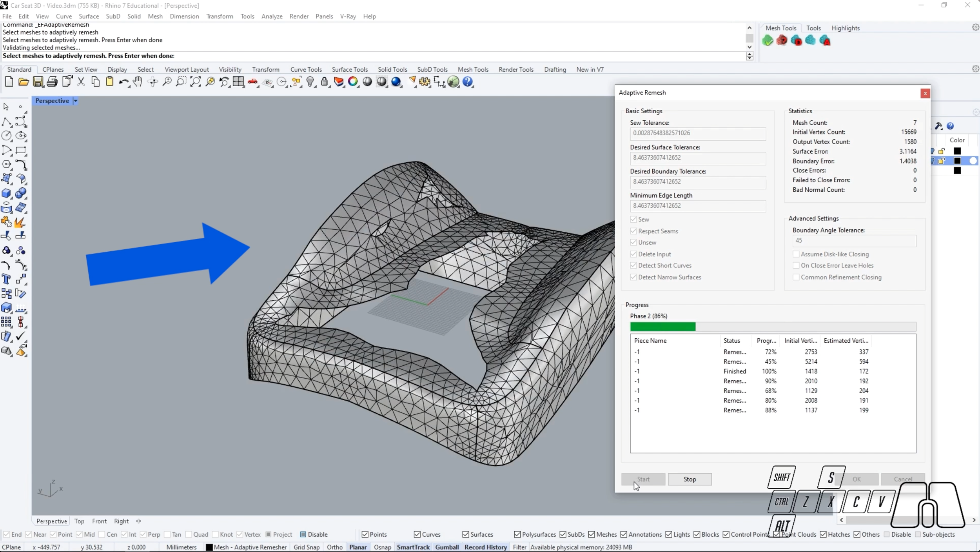
Task: Click the color wheel icon
Action: (353, 82)
